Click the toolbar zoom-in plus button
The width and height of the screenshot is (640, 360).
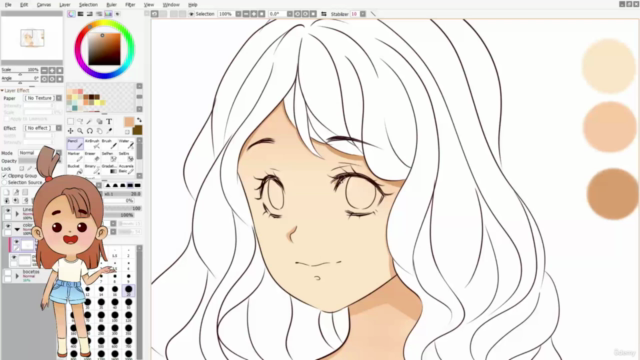pyautogui.click(x=254, y=14)
